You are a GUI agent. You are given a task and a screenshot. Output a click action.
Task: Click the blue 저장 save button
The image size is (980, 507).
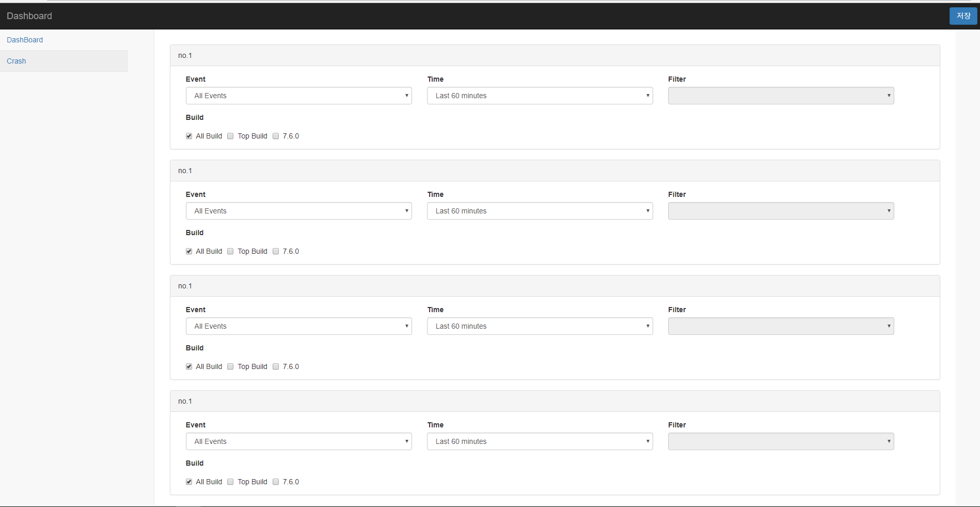tap(963, 16)
